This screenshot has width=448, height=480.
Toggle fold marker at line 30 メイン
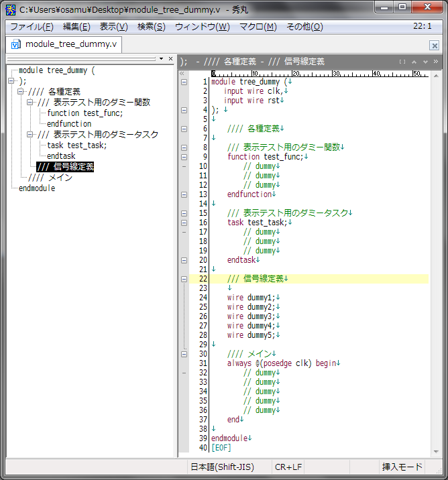pyautogui.click(x=184, y=354)
